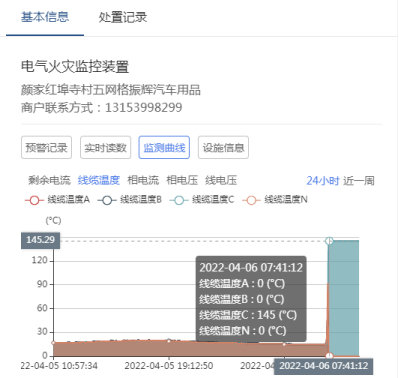
Task: Toggle 线缆温度A legend marker
Action: [x=34, y=200]
